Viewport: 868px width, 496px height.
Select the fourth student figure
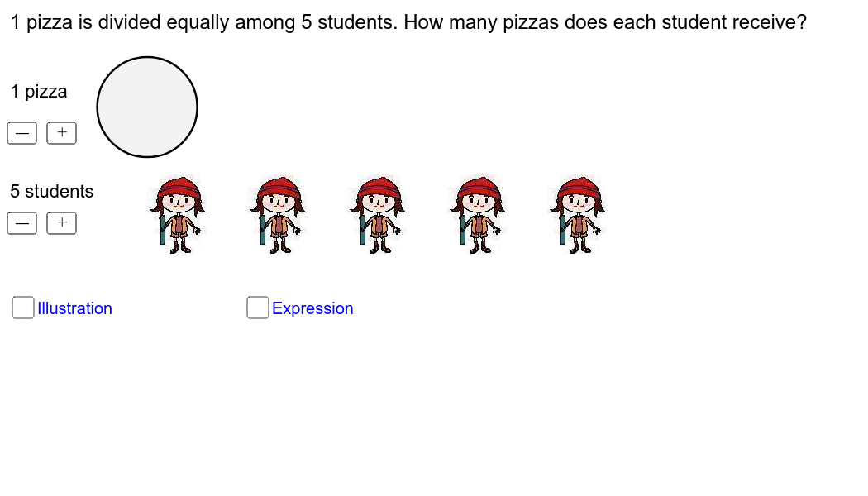click(x=479, y=215)
